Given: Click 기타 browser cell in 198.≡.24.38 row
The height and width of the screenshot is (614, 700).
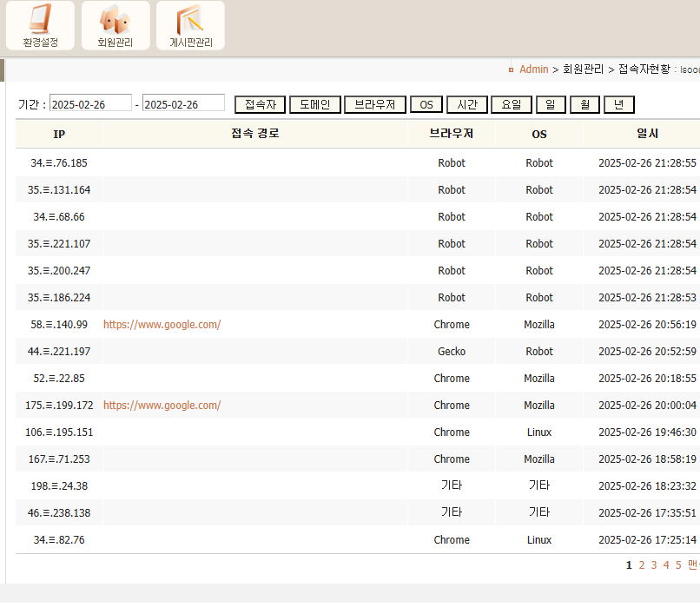Looking at the screenshot, I should (x=452, y=485).
